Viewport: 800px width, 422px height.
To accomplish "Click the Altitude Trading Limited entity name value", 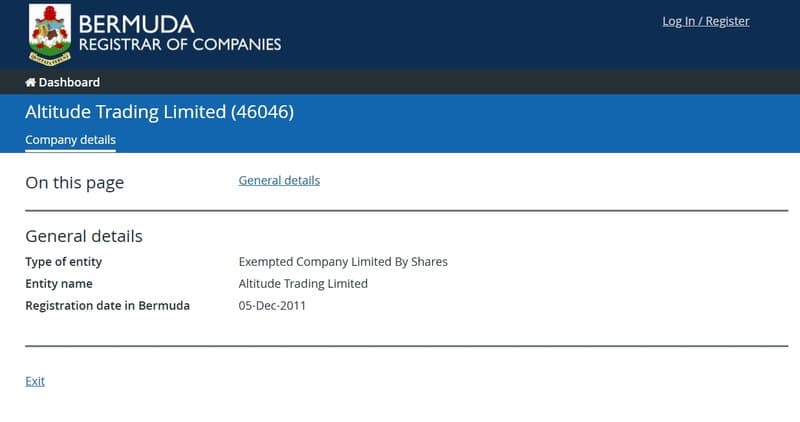I will pyautogui.click(x=303, y=284).
